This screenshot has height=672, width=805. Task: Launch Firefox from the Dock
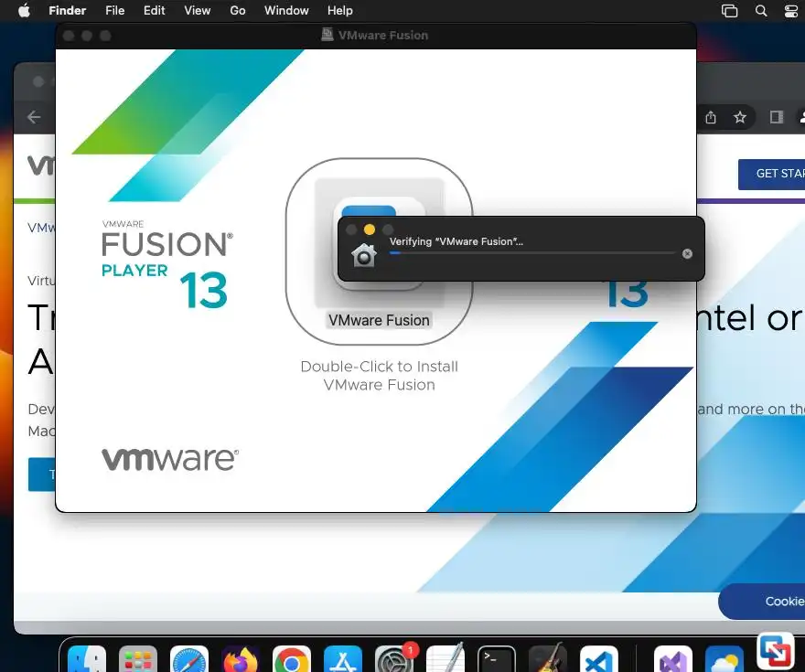tap(241, 660)
